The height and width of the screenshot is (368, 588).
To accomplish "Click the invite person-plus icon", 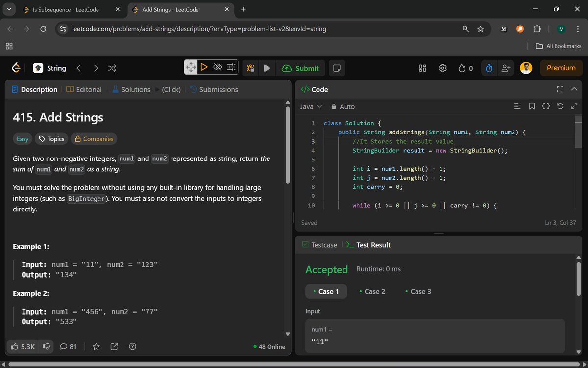I will [506, 68].
